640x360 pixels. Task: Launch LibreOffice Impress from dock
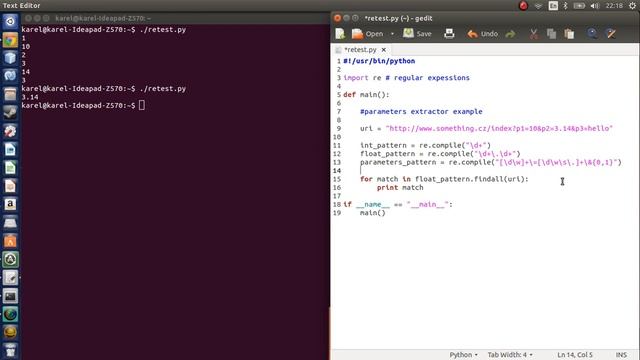click(10, 186)
